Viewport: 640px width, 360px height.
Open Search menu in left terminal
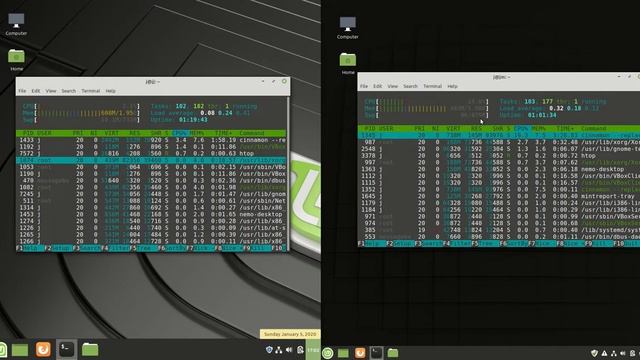pyautogui.click(x=69, y=91)
